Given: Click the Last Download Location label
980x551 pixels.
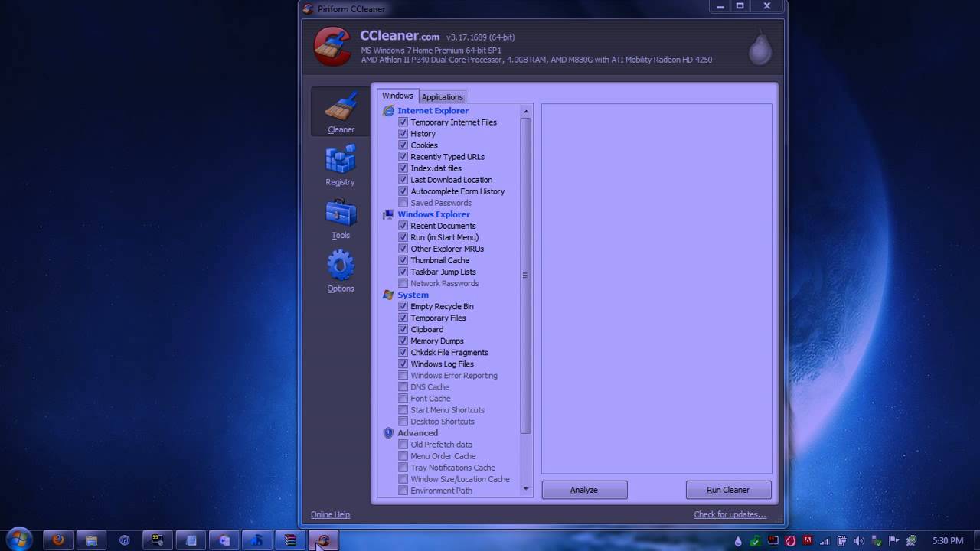Looking at the screenshot, I should pyautogui.click(x=452, y=180).
